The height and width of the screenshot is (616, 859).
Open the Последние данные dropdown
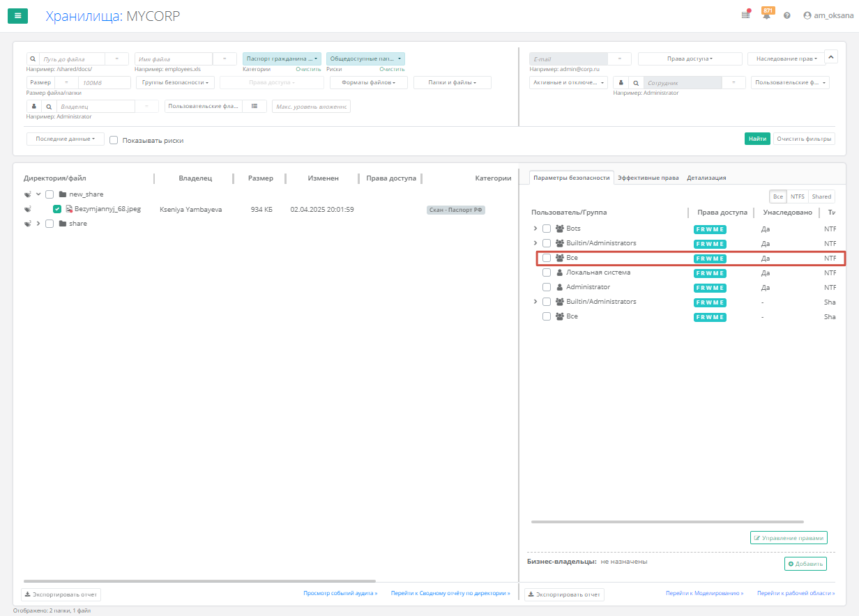click(x=66, y=139)
